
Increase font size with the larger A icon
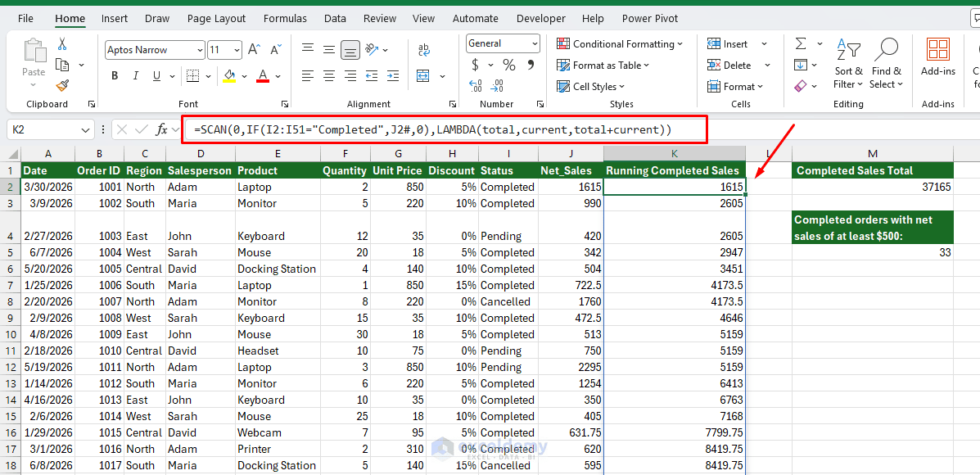coord(254,49)
